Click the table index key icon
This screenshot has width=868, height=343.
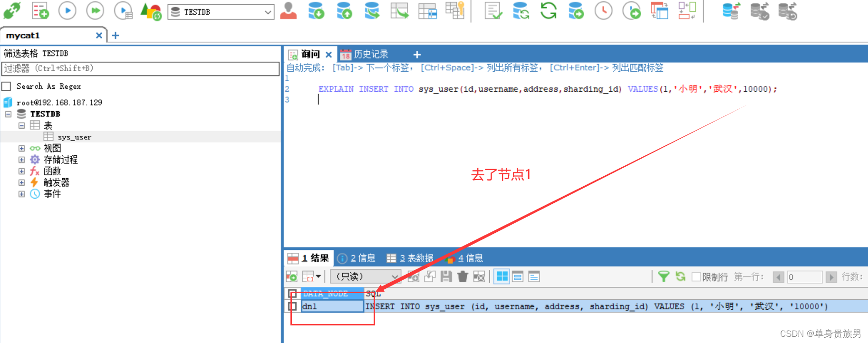(x=455, y=10)
